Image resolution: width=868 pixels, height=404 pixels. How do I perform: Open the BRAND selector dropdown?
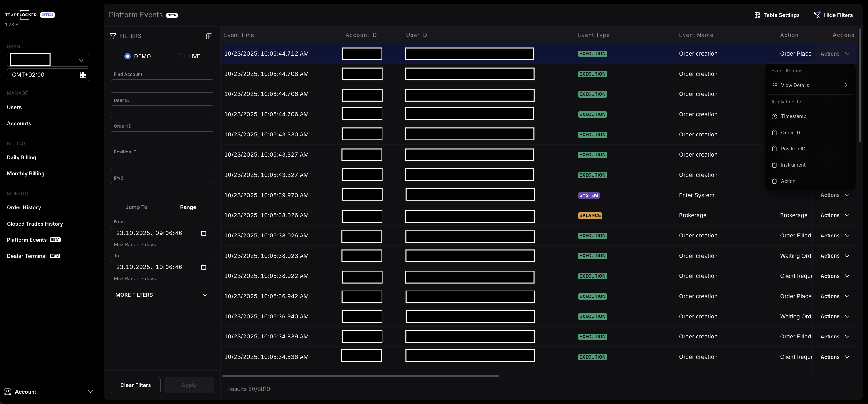click(81, 60)
